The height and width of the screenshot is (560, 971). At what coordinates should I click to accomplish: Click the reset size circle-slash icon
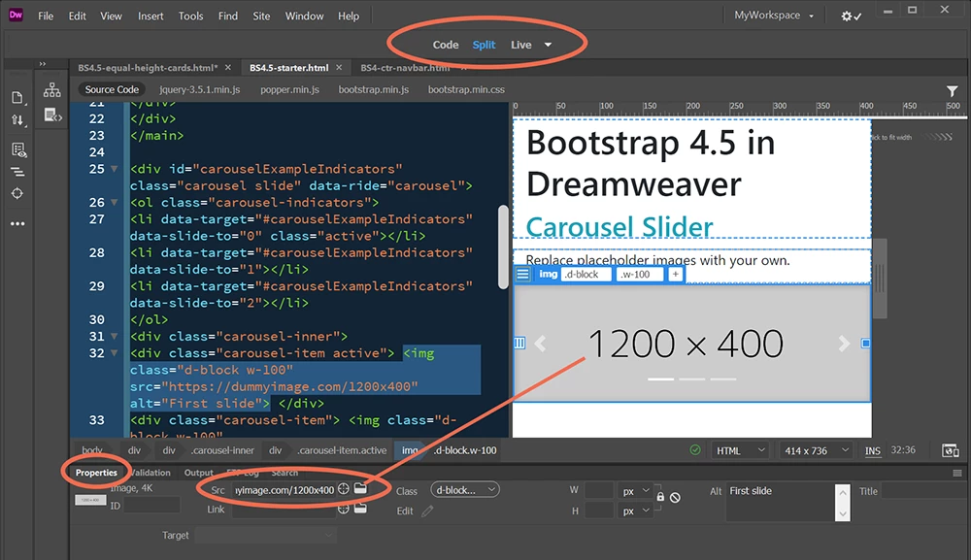675,497
